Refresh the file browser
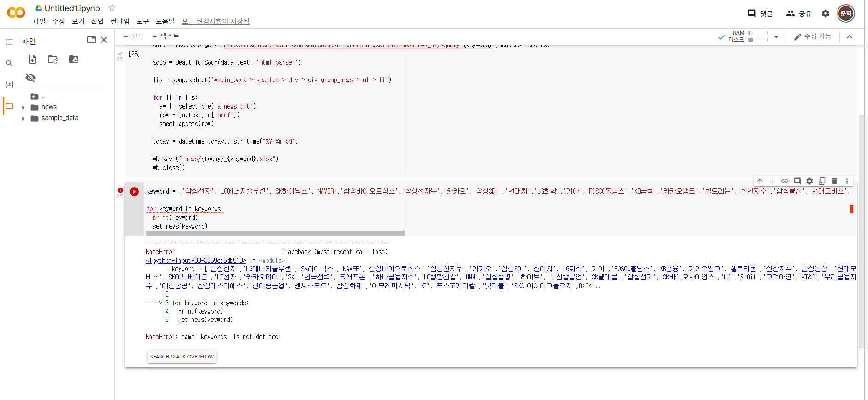The width and height of the screenshot is (868, 400). [x=53, y=59]
